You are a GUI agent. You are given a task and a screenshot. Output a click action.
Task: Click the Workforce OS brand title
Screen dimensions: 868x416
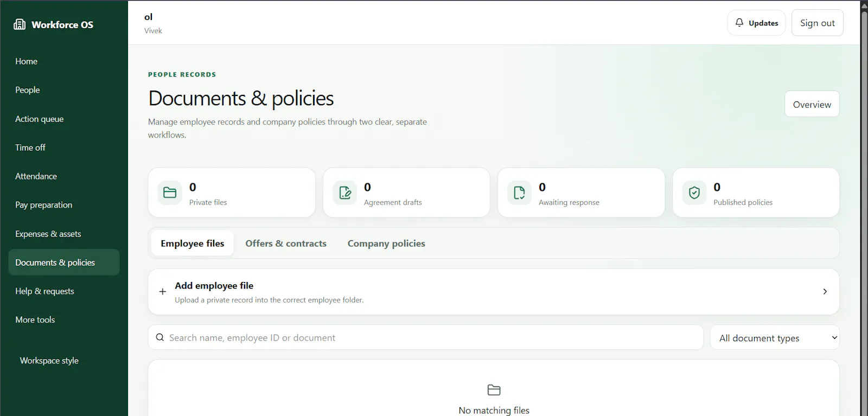pos(62,24)
